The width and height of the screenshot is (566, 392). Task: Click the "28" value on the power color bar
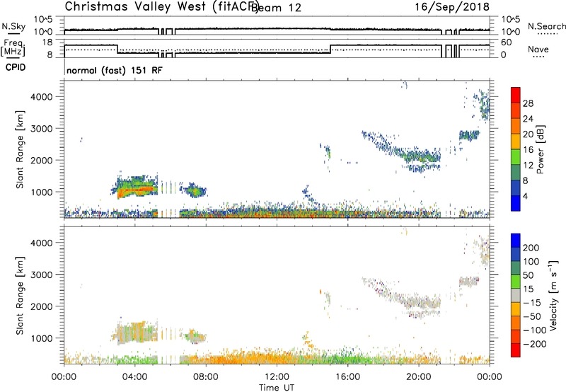click(528, 103)
